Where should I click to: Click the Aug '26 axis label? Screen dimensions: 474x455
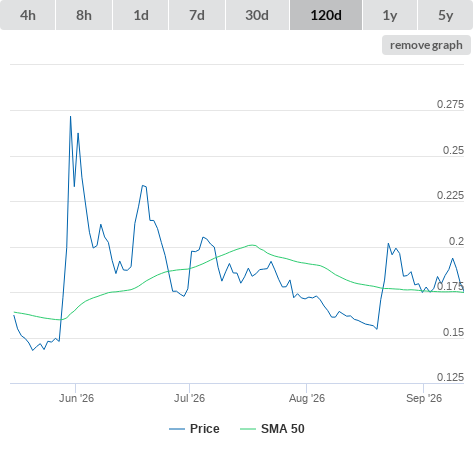pyautogui.click(x=307, y=398)
